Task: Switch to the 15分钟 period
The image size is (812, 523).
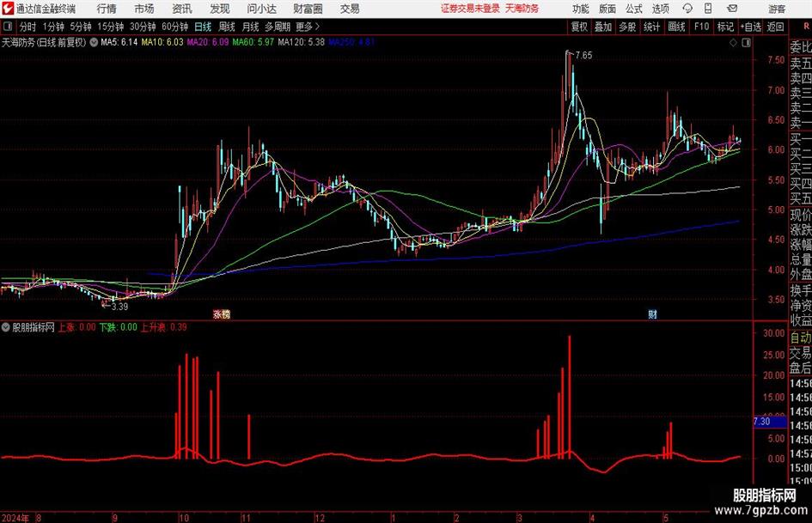Action: pos(110,27)
